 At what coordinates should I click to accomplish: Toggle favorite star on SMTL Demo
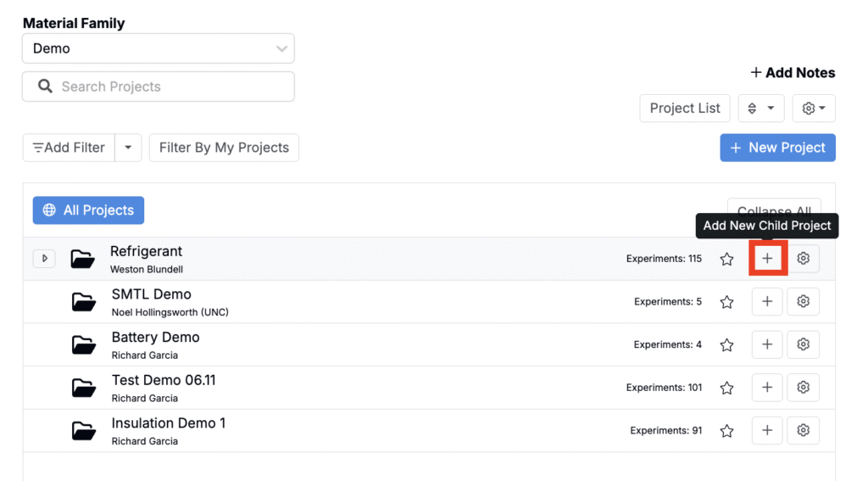726,302
